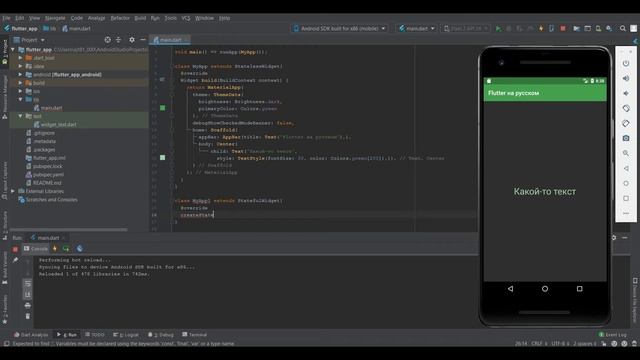Expand the build folder
The image size is (640, 360).
point(20,83)
